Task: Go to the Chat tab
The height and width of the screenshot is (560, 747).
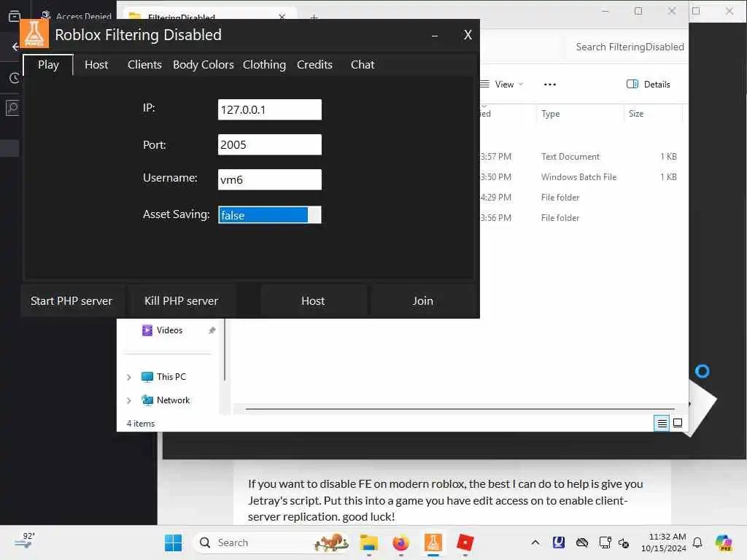Action: tap(363, 65)
